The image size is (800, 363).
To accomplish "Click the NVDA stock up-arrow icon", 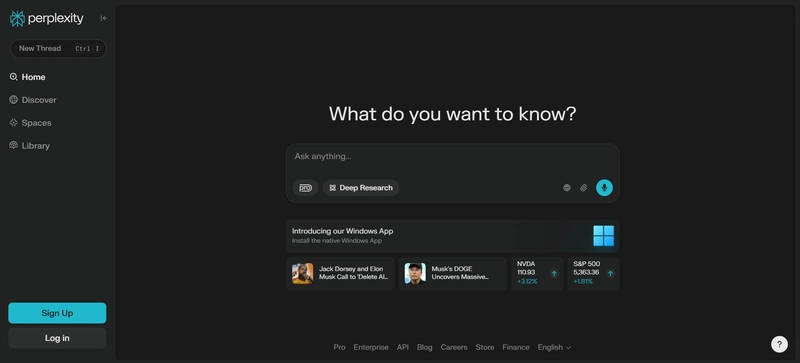I will click(x=554, y=274).
